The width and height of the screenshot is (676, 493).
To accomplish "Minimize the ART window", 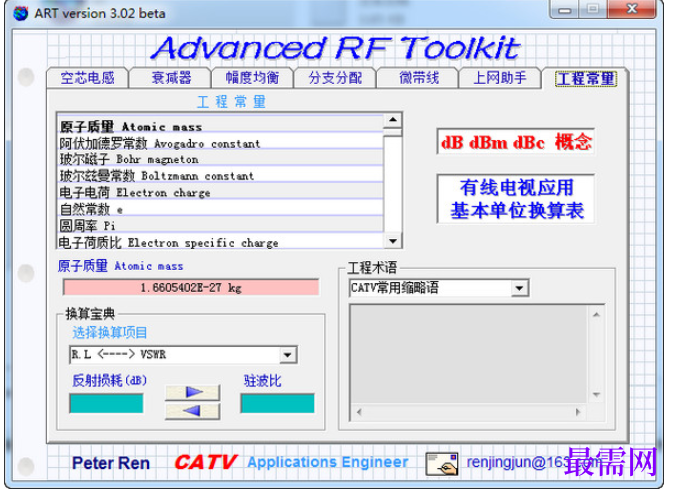I will click(565, 9).
